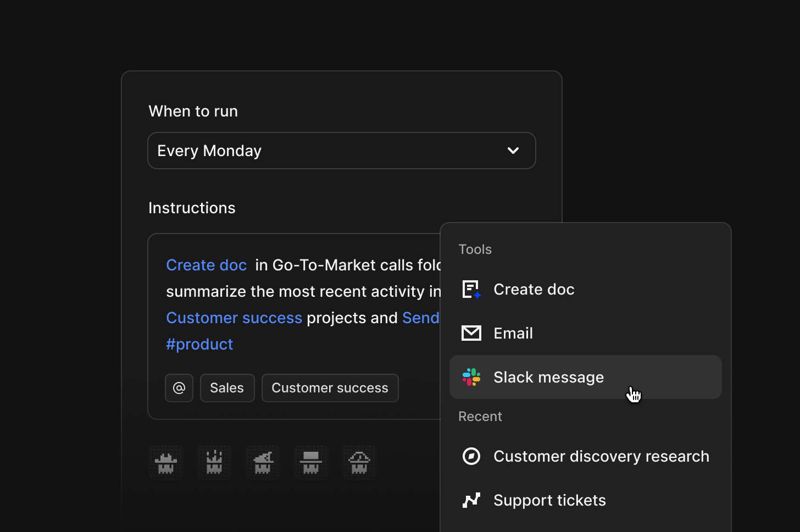The width and height of the screenshot is (800, 532).
Task: Click the @ mention icon button
Action: point(179,388)
